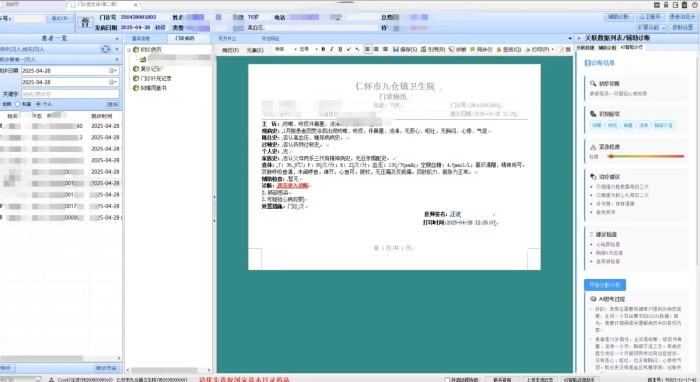The width and height of the screenshot is (700, 382).
Task: Collapse the 初诊病历 tree node
Action: (x=129, y=50)
